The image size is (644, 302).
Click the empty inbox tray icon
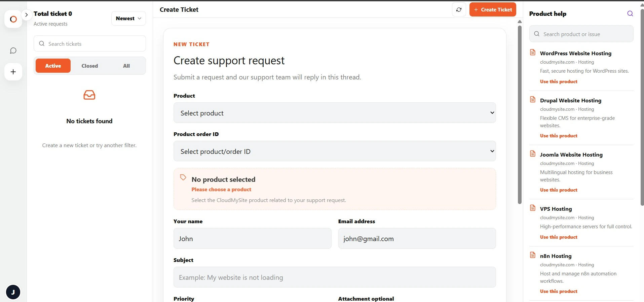[x=89, y=95]
